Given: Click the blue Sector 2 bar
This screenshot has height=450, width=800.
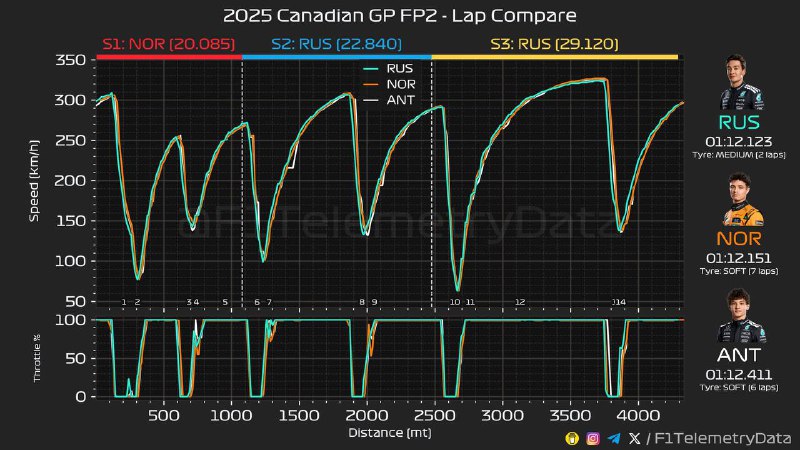Looking at the screenshot, I should [337, 57].
